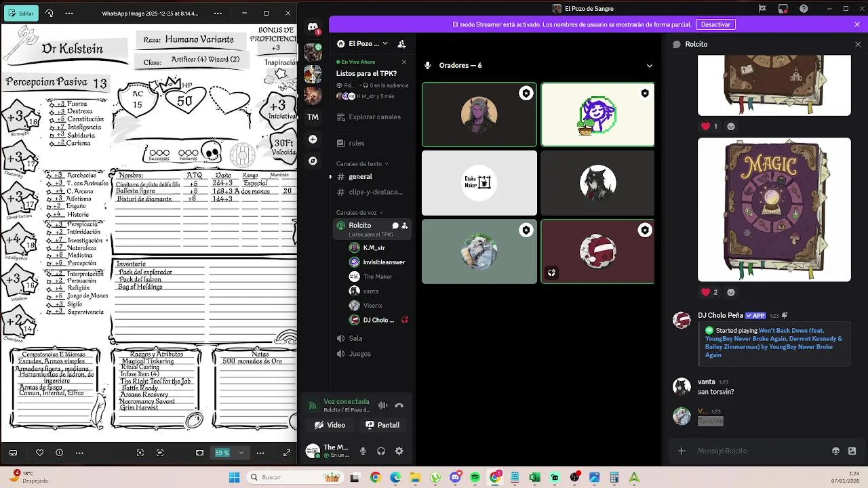Dismiss Listos para el TPK banner
The width and height of the screenshot is (868, 488).
point(404,62)
